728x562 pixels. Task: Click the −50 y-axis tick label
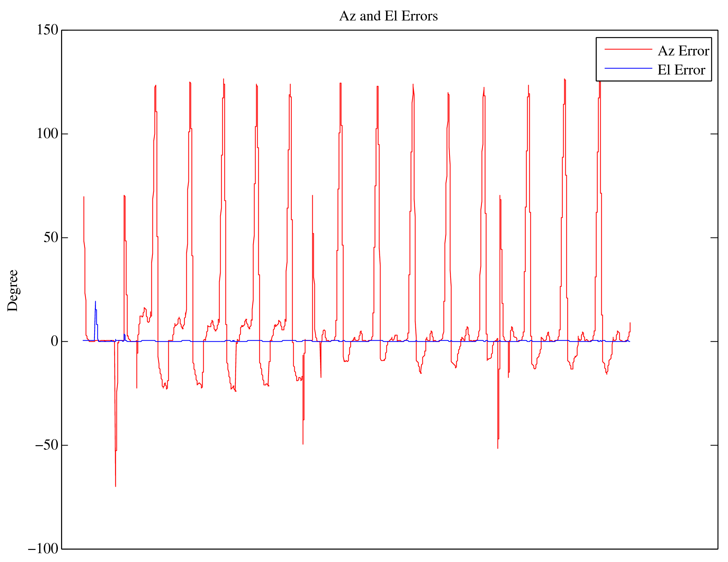(x=46, y=445)
